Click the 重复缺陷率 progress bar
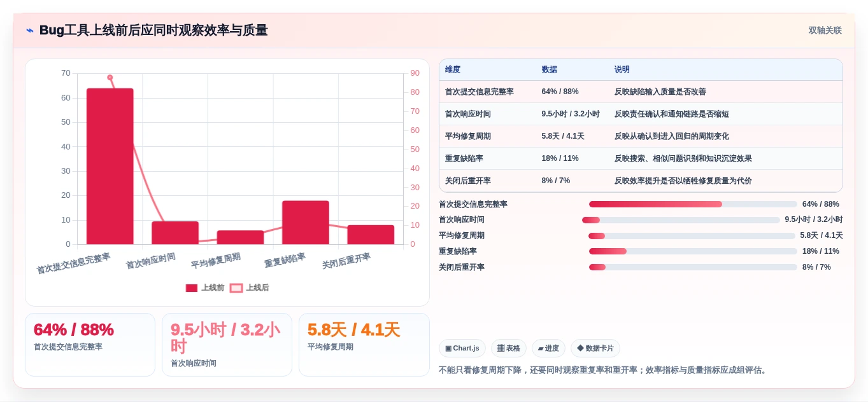This screenshot has height=402, width=868. click(693, 251)
